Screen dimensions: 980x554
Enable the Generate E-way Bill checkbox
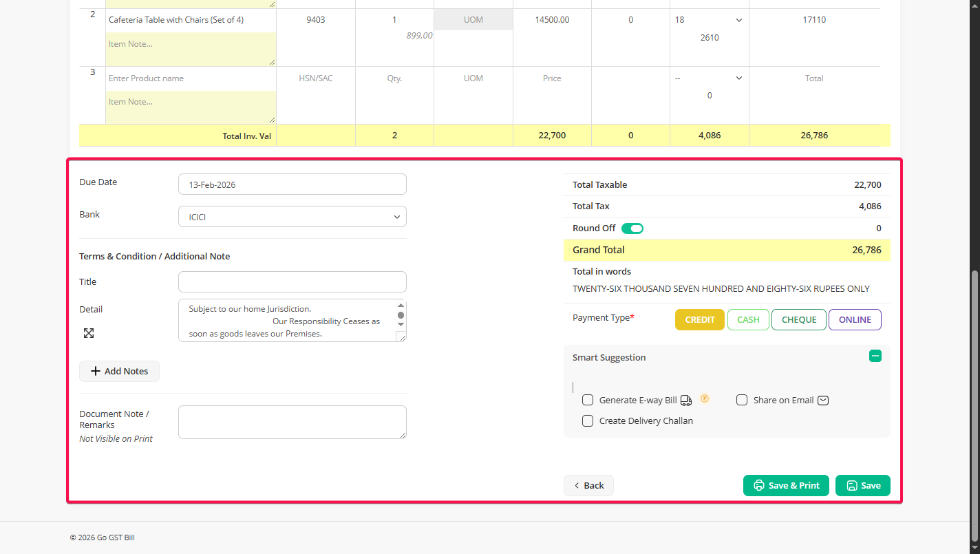(588, 401)
